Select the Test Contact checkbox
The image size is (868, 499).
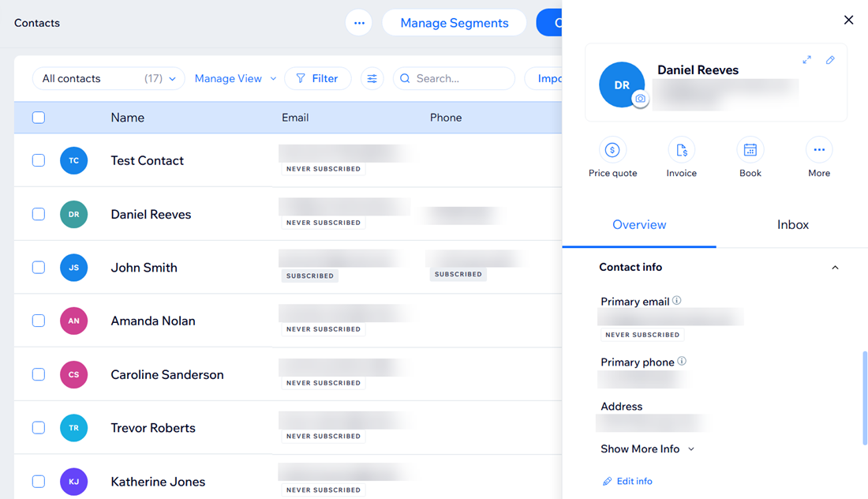38,160
